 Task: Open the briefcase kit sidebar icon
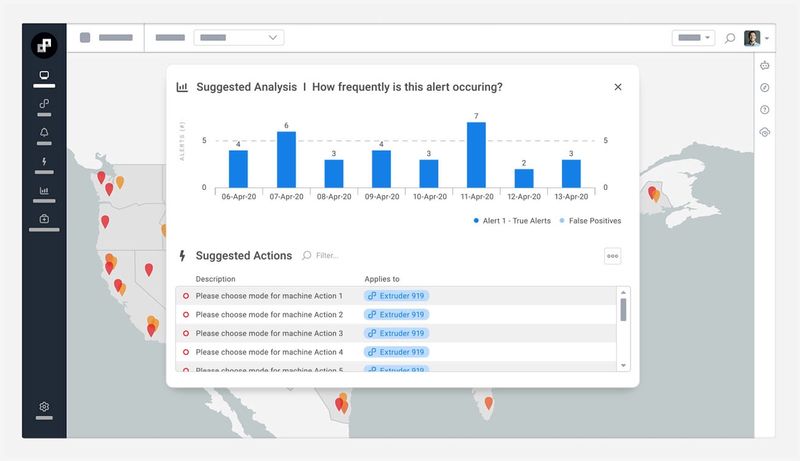tap(44, 219)
